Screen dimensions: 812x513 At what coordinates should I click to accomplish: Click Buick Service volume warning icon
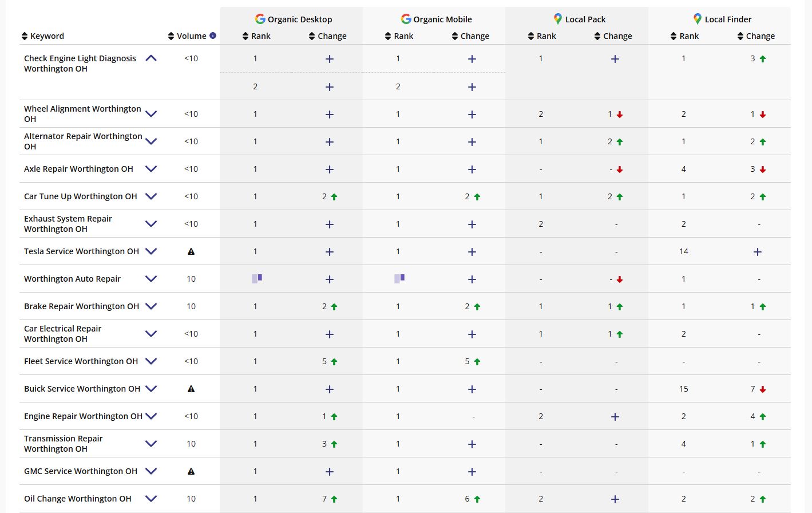point(191,389)
